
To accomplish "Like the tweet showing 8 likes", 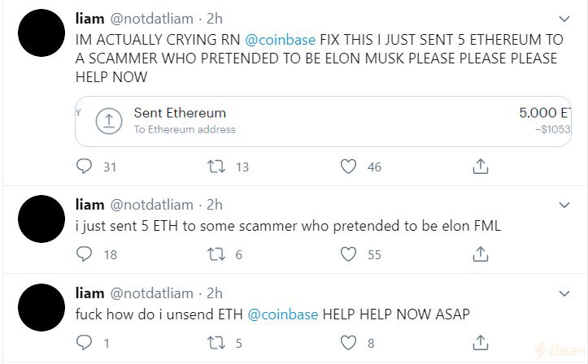I will tap(348, 343).
